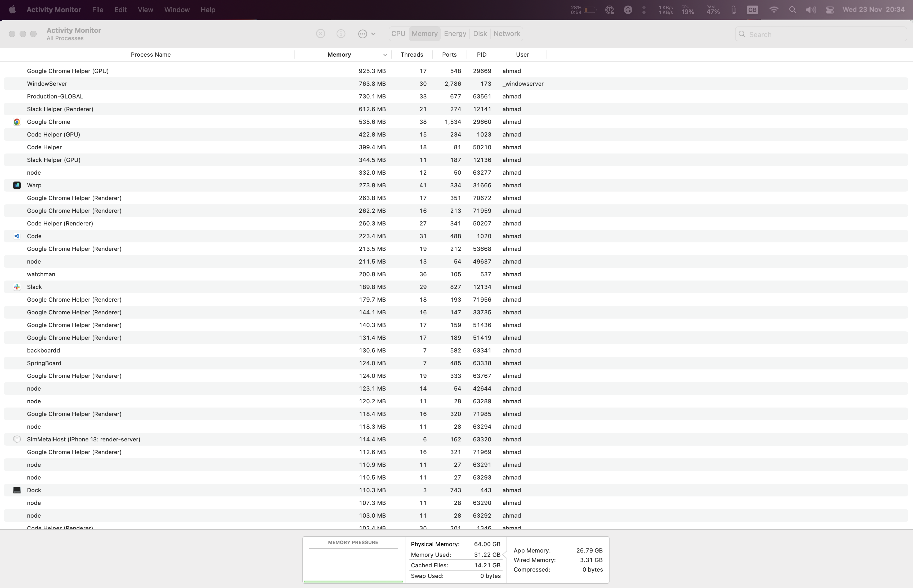This screenshot has width=913, height=588.
Task: Switch to the Disk tab
Action: click(x=480, y=34)
